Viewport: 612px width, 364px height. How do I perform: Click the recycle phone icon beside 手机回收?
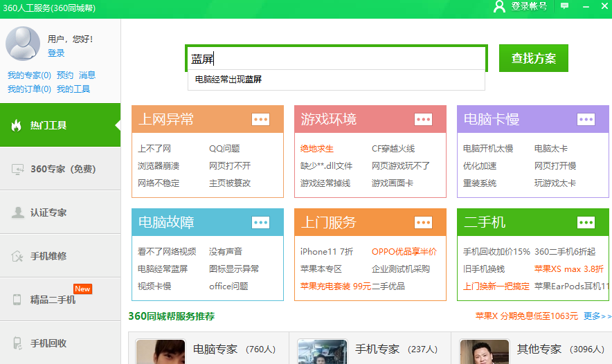click(x=17, y=343)
